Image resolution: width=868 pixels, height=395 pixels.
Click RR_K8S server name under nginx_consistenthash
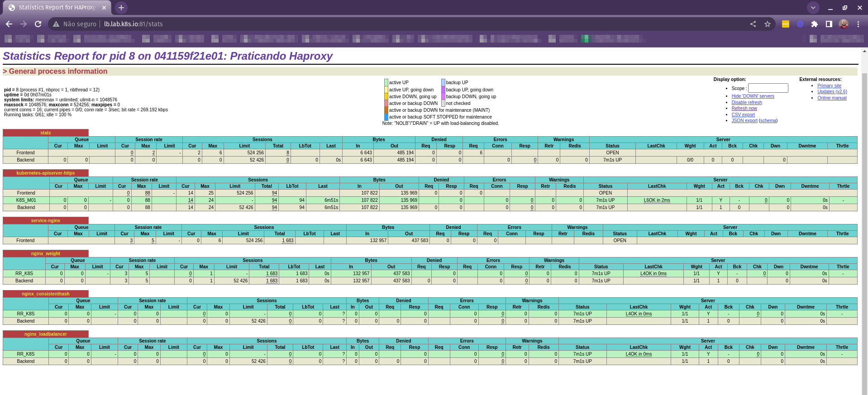26,314
